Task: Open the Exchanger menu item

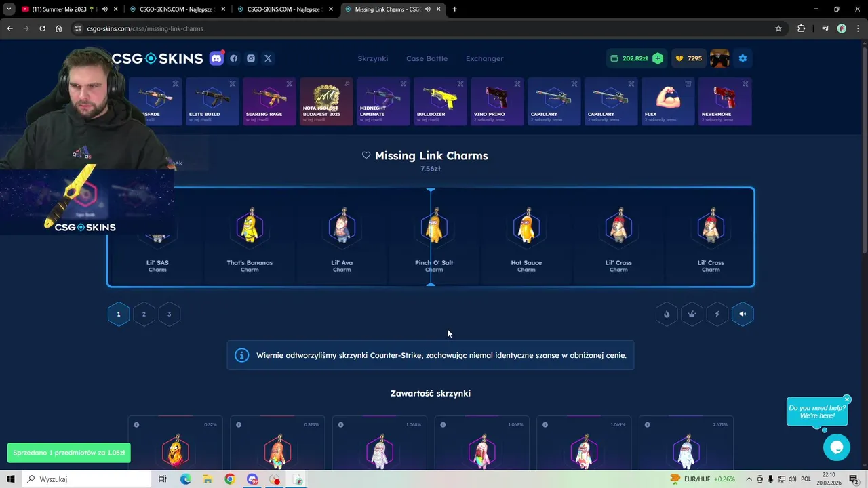Action: (484, 58)
